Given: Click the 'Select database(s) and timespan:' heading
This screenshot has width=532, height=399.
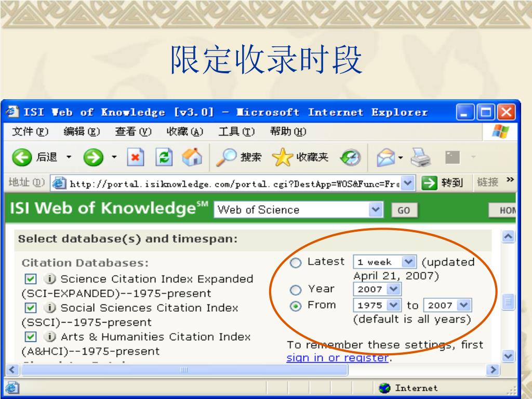Looking at the screenshot, I should 128,239.
